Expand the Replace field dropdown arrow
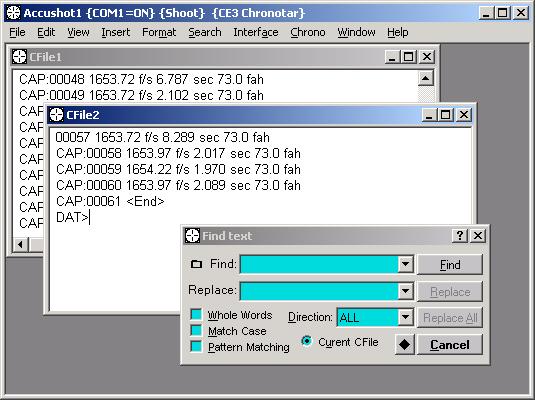Screen dimensions: 535x400 405,291
